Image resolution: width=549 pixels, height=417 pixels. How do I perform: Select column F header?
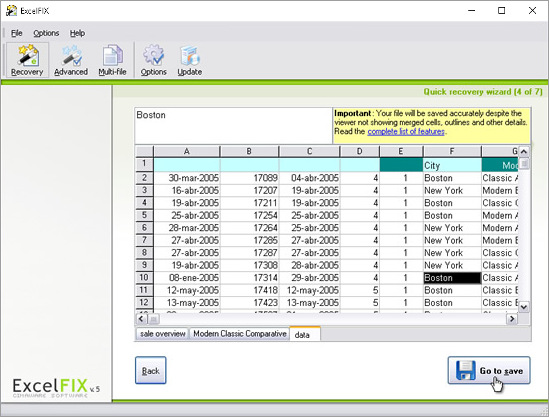click(x=452, y=151)
